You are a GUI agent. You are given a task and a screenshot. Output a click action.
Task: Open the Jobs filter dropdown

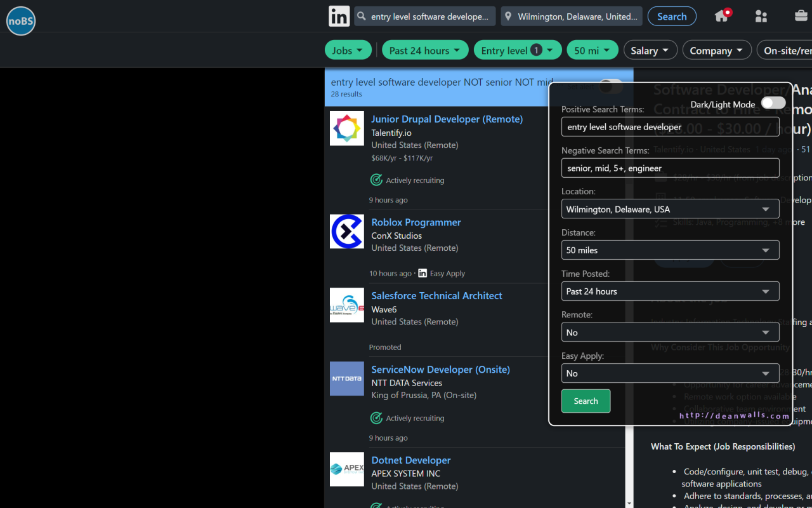pyautogui.click(x=348, y=50)
